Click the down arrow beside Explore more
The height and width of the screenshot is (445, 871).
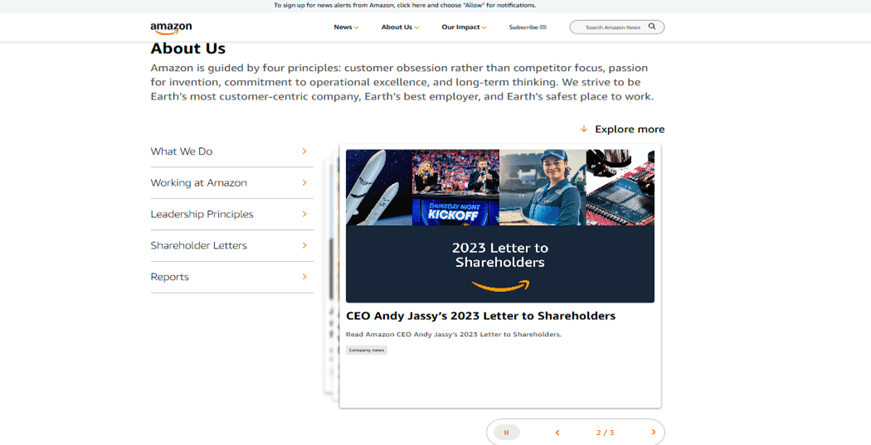[584, 129]
